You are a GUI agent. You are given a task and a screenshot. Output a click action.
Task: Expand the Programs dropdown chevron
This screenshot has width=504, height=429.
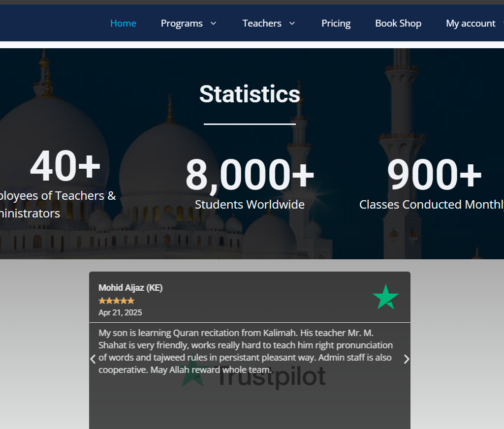[213, 23]
